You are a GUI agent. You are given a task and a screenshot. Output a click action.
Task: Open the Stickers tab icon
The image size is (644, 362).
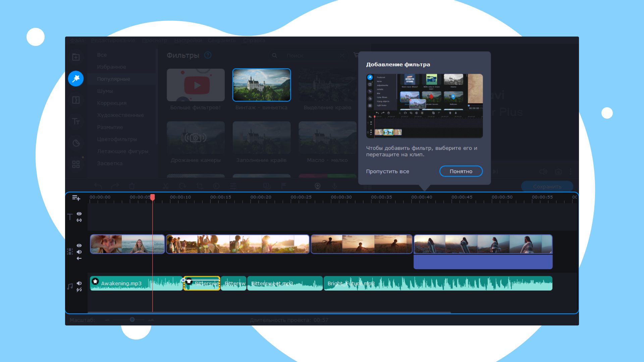click(76, 143)
